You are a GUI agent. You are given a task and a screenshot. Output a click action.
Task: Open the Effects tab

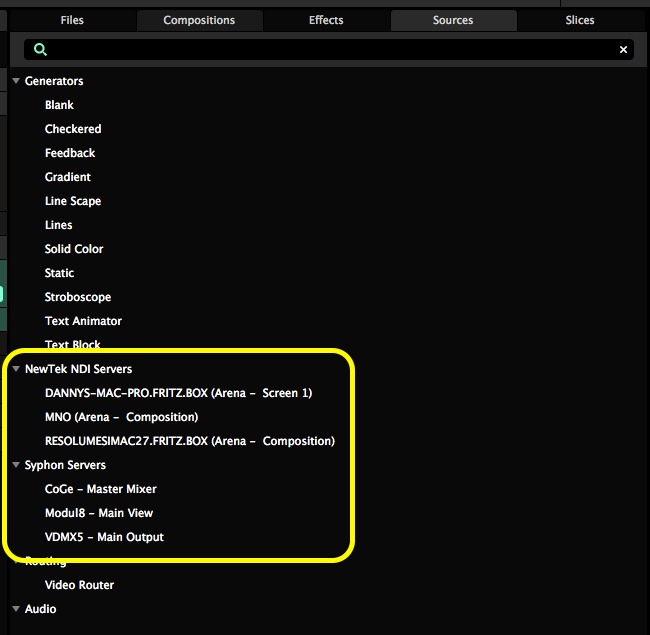[x=326, y=20]
